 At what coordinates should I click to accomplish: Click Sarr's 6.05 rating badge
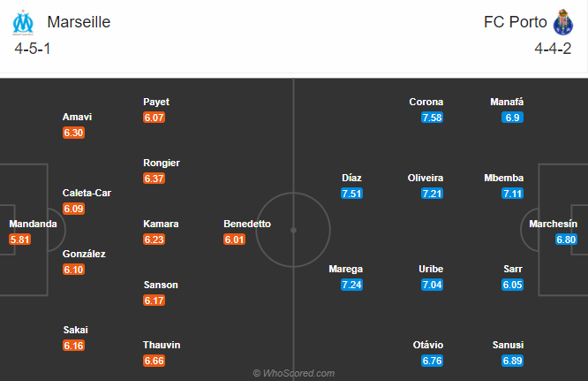pos(513,285)
